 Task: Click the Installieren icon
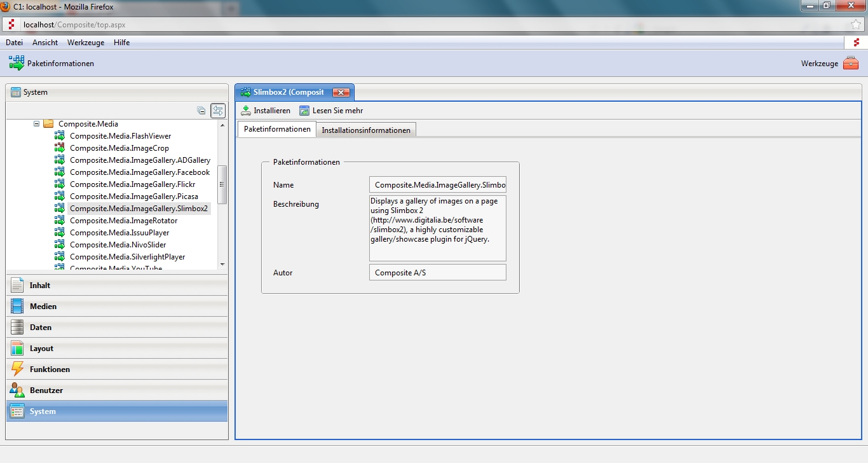246,111
